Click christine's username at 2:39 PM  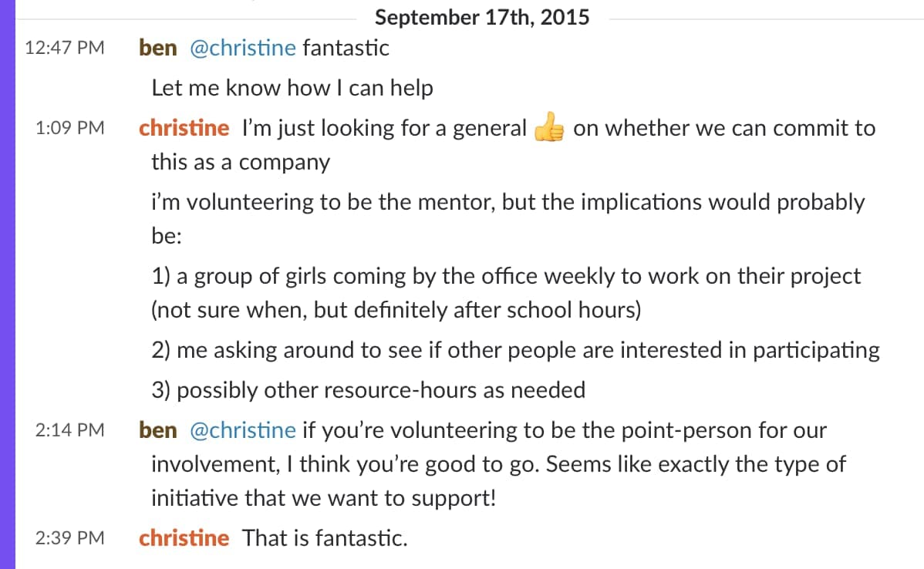click(x=184, y=538)
